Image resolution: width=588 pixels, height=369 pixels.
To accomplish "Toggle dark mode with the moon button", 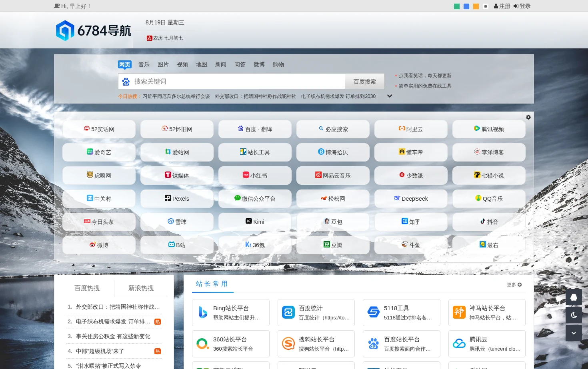I will point(574,315).
